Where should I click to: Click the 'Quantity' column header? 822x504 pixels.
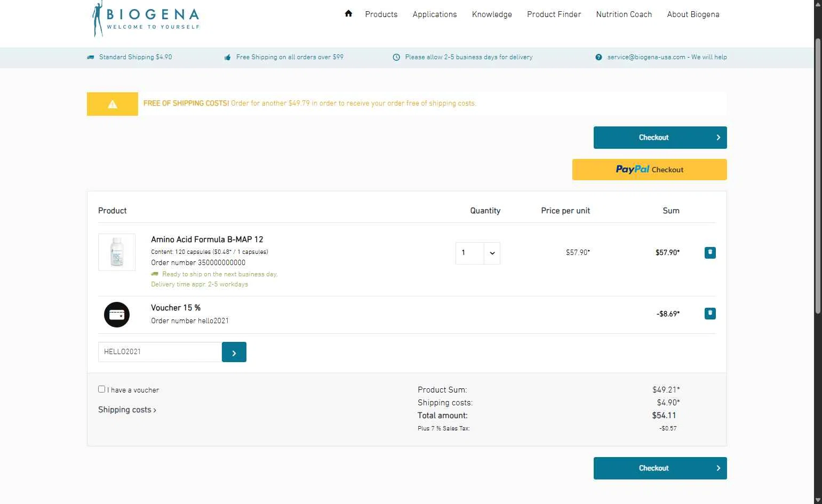pyautogui.click(x=485, y=211)
